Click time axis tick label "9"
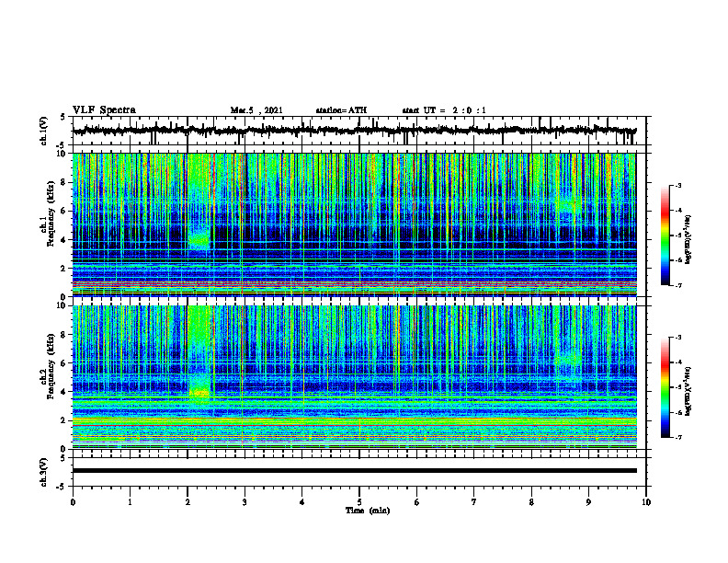The height and width of the screenshot is (563, 728). pyautogui.click(x=588, y=502)
